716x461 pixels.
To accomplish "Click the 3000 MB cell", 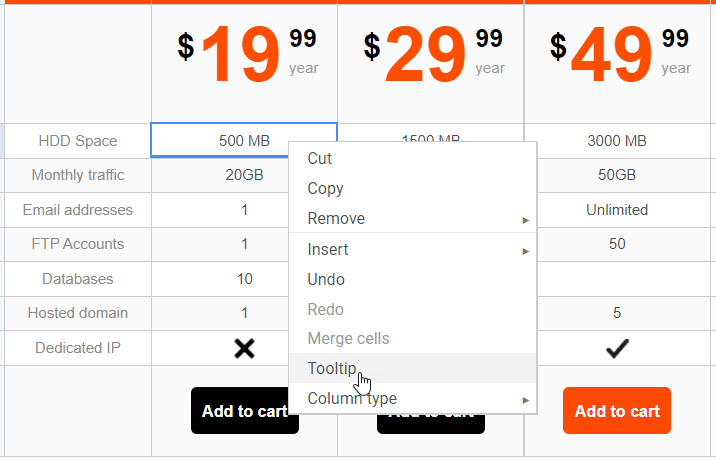I will [617, 141].
